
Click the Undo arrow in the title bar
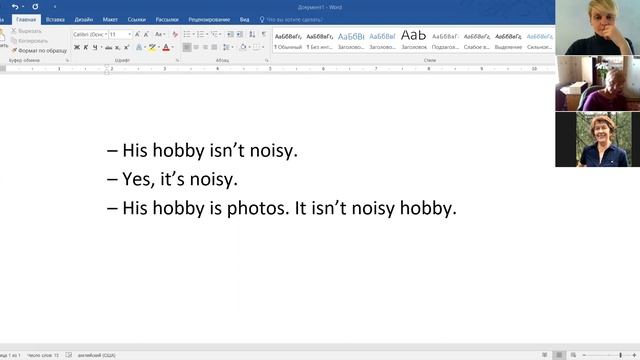(x=15, y=7)
